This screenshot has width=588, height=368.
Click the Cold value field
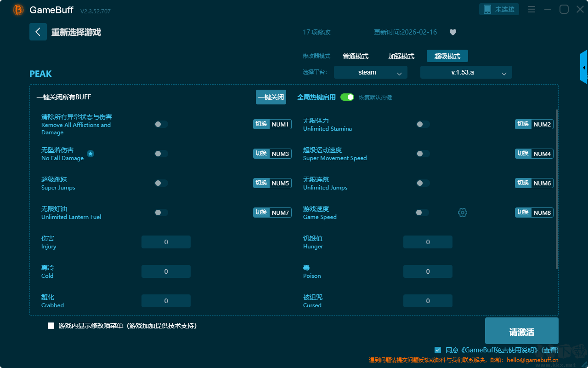(x=166, y=271)
